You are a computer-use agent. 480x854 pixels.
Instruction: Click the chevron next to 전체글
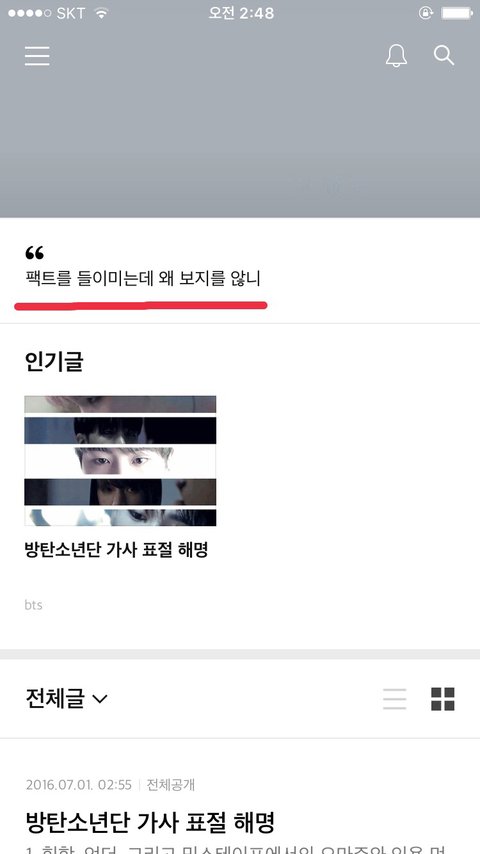pos(100,699)
